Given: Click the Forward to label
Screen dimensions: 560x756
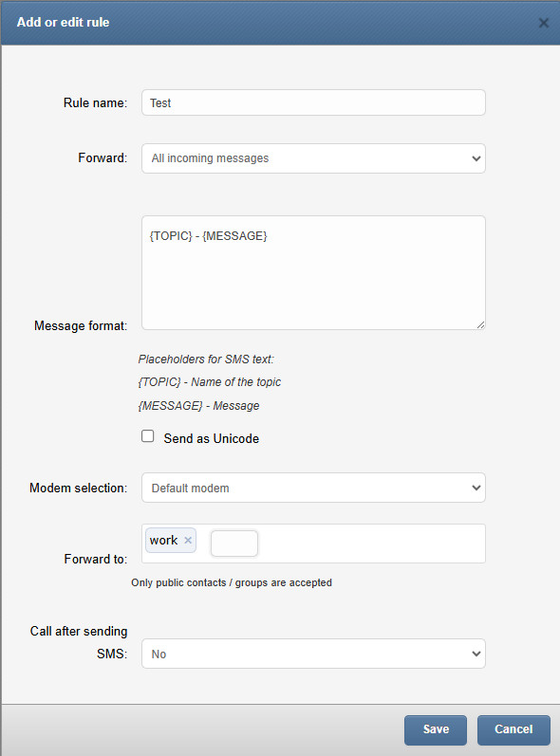Looking at the screenshot, I should 96,559.
